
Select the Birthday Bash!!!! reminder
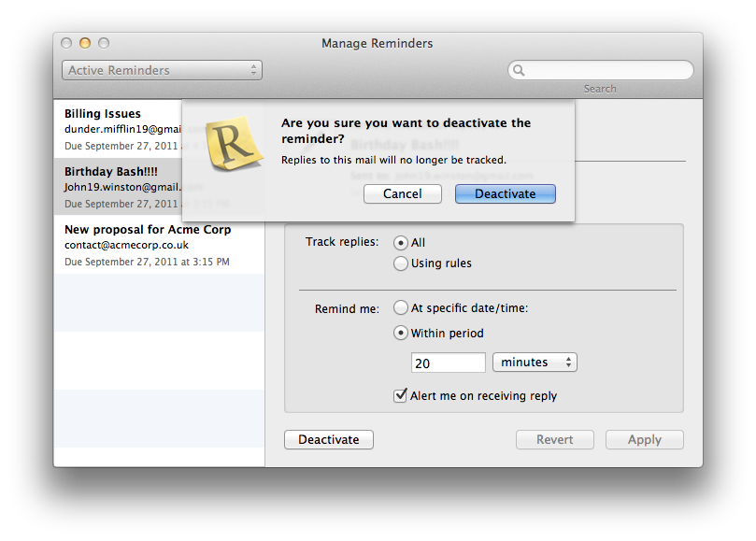118,187
